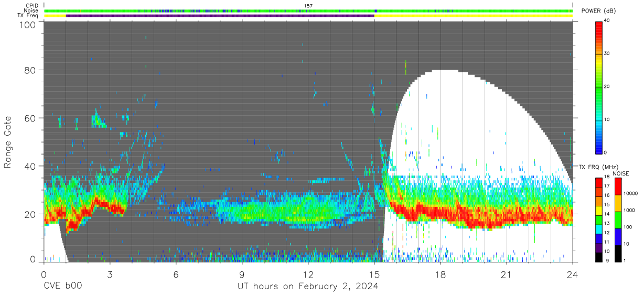
Task: Click the hour tick label 6
Action: click(176, 274)
